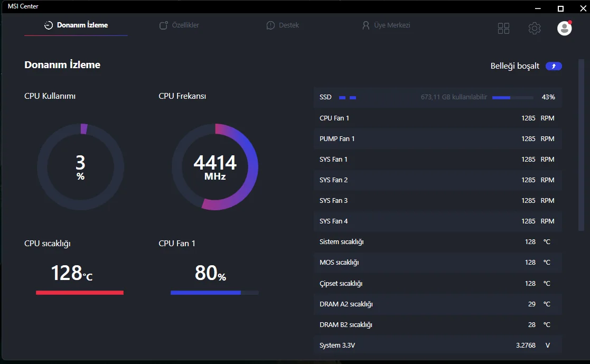Select the System 3.3V row

437,345
